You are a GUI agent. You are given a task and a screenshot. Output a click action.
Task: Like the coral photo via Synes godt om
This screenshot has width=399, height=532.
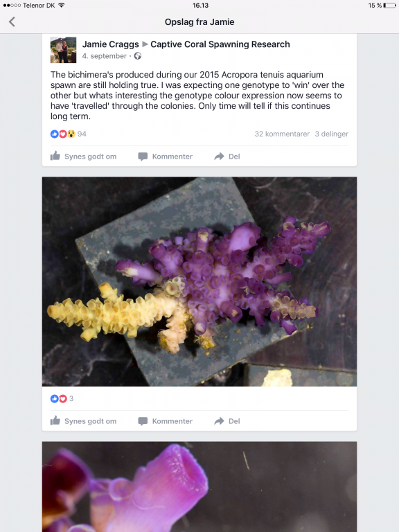(x=83, y=421)
